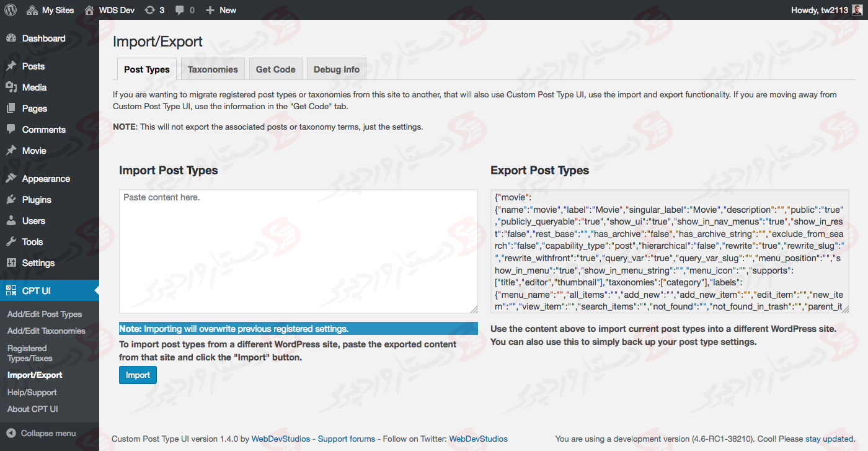Open the Support forums link
Screen dimensions: 868x451
[x=346, y=439]
